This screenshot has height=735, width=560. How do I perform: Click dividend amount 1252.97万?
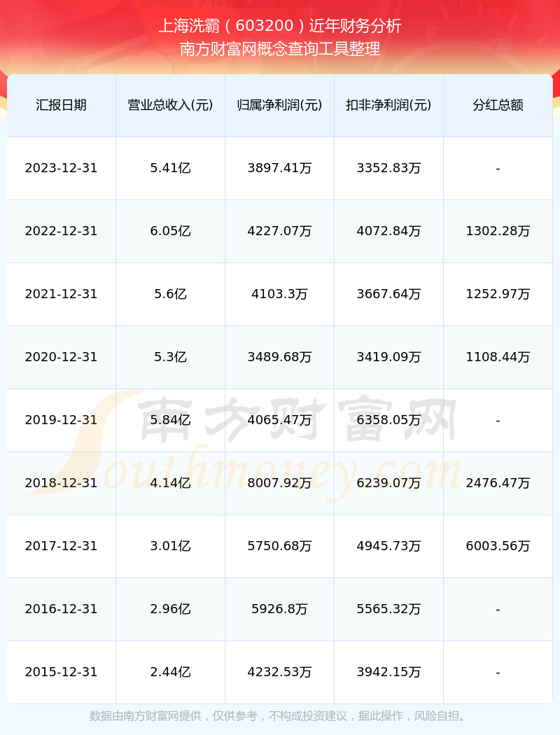tap(498, 294)
